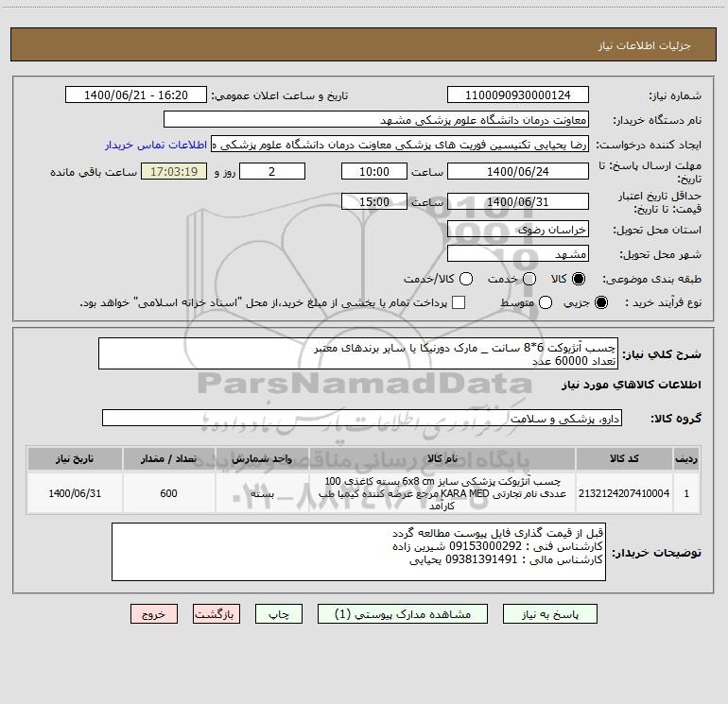Viewport: 728px width, 704px height.
Task: Click the quantity cell showing 600
Action: [x=169, y=493]
